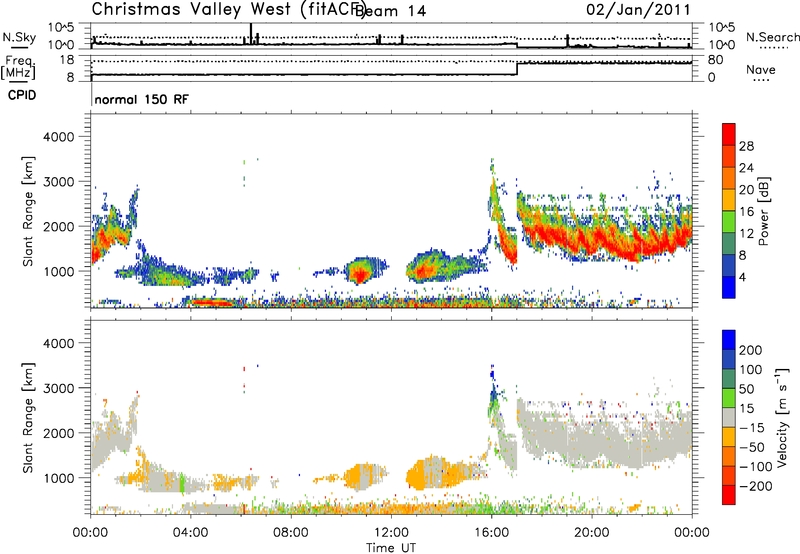Click the 'N.Search' legend label

[772, 37]
